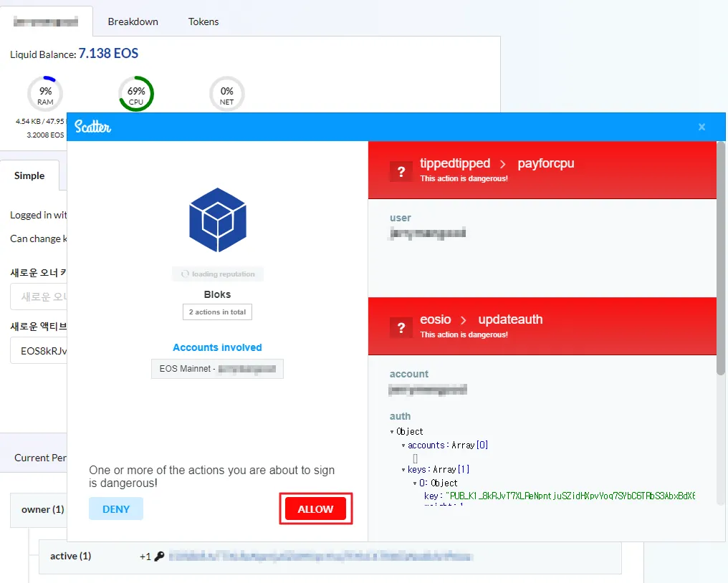
Task: Click the 2 actions in total badge
Action: [217, 312]
